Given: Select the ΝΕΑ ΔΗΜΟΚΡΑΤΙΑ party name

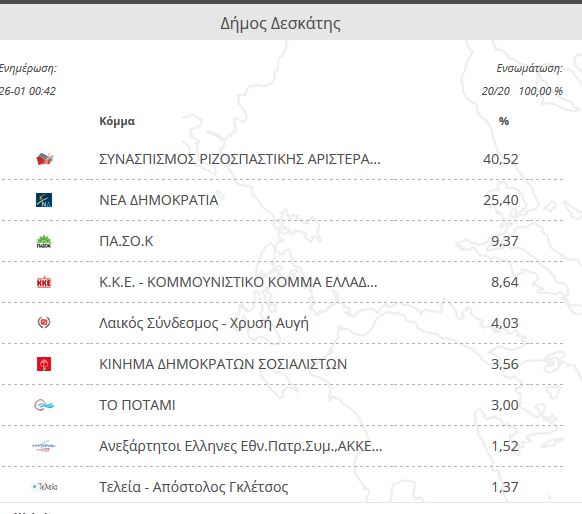Looking at the screenshot, I should (x=158, y=200).
